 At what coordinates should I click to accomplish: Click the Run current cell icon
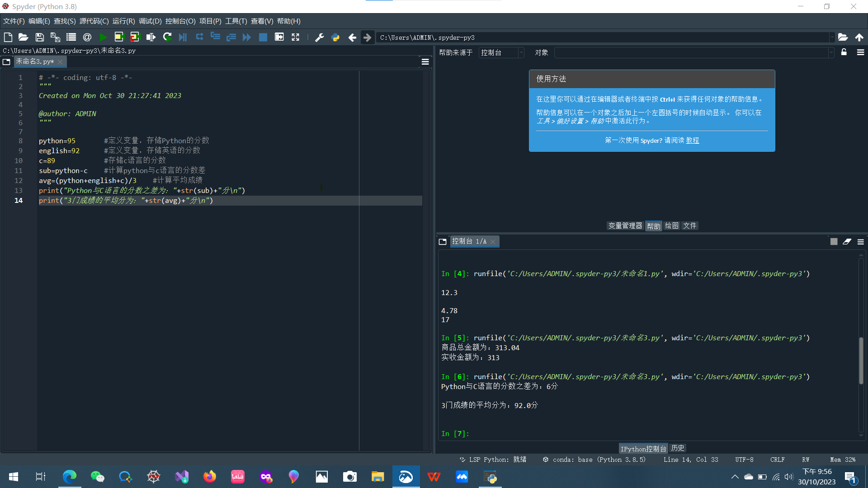pyautogui.click(x=119, y=38)
